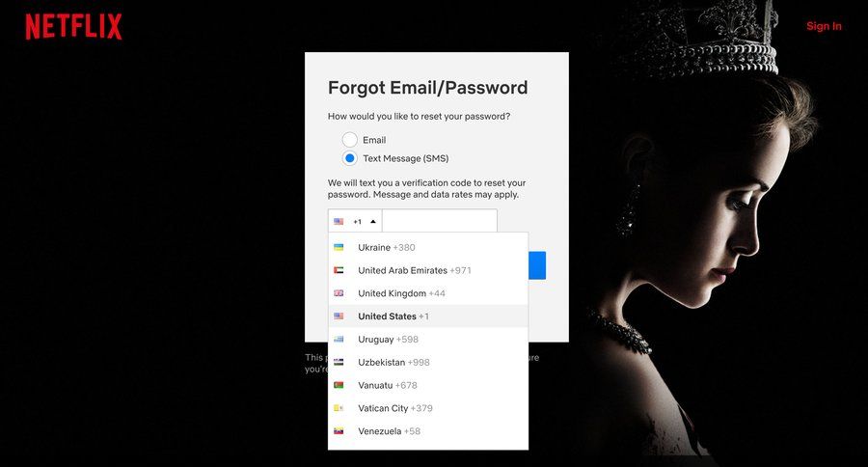The height and width of the screenshot is (467, 868).
Task: Choose United Kingdom +44 from list
Action: pyautogui.click(x=428, y=293)
